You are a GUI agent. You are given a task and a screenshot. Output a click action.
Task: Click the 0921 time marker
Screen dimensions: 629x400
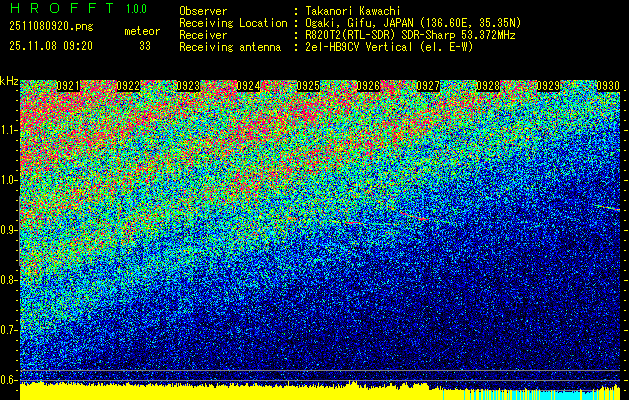[x=68, y=86]
